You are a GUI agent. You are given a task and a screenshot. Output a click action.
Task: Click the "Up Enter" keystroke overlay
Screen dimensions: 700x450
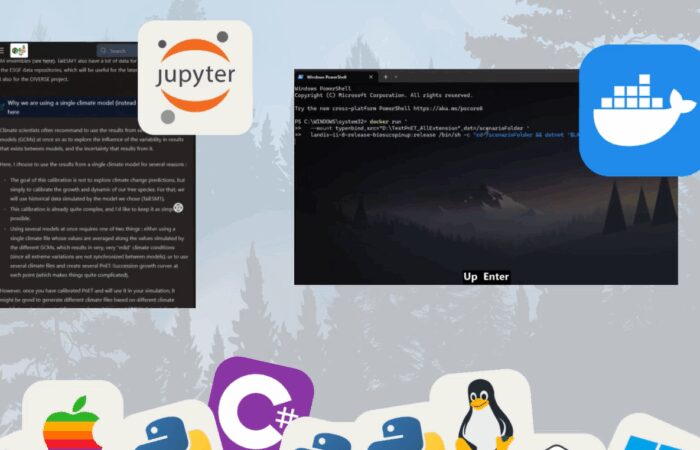click(x=486, y=276)
